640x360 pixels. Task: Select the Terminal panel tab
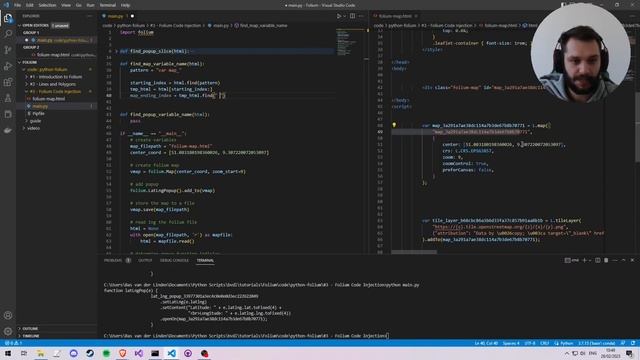[205, 260]
